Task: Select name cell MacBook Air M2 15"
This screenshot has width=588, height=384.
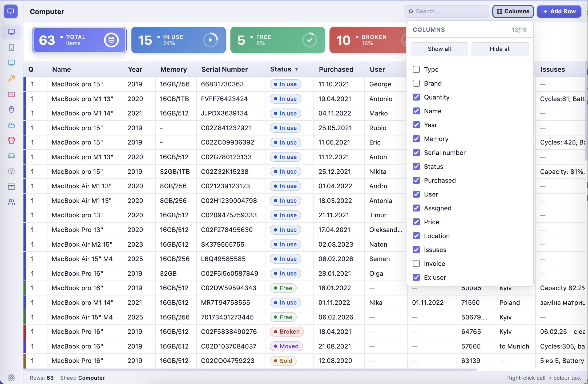Action: coord(85,245)
